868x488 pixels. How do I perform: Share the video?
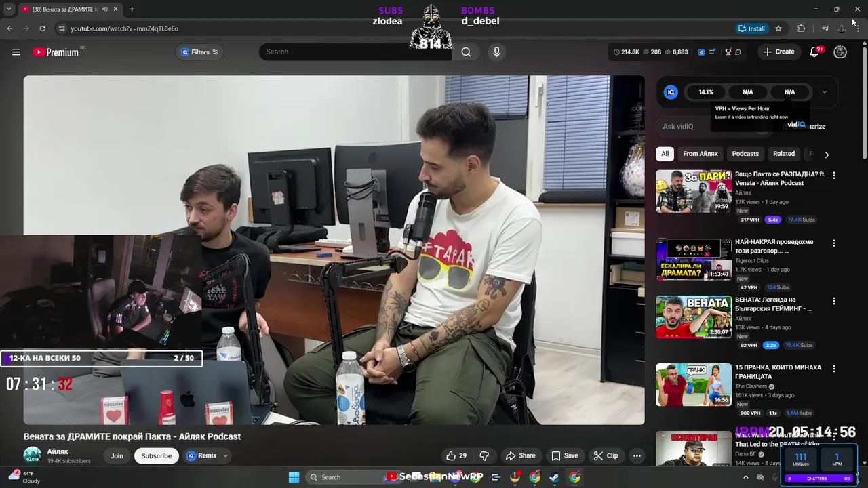pos(520,455)
